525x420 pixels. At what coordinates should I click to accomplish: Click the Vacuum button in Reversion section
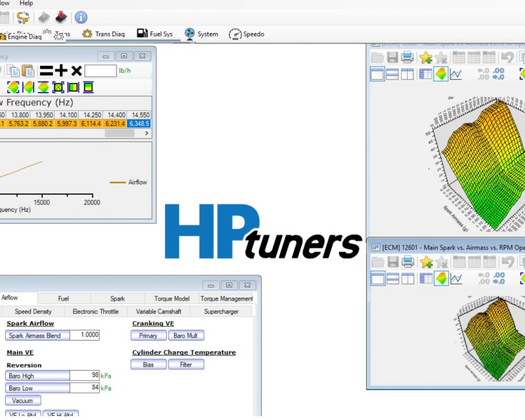(23, 400)
